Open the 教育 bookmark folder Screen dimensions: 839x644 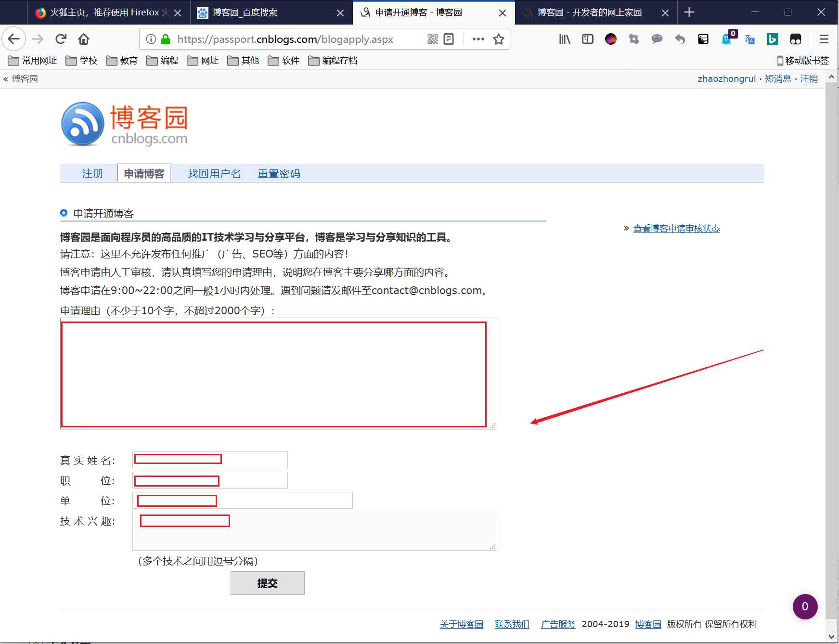[x=122, y=61]
